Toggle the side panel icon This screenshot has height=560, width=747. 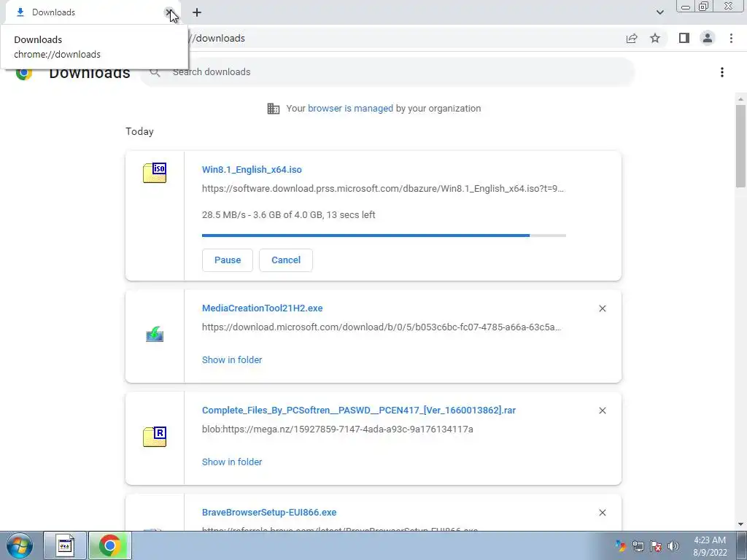(x=684, y=38)
